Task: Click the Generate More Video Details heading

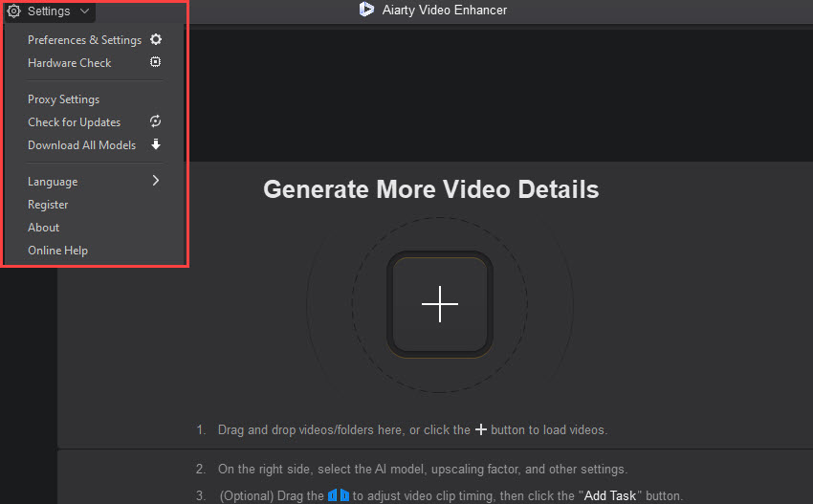Action: click(430, 189)
